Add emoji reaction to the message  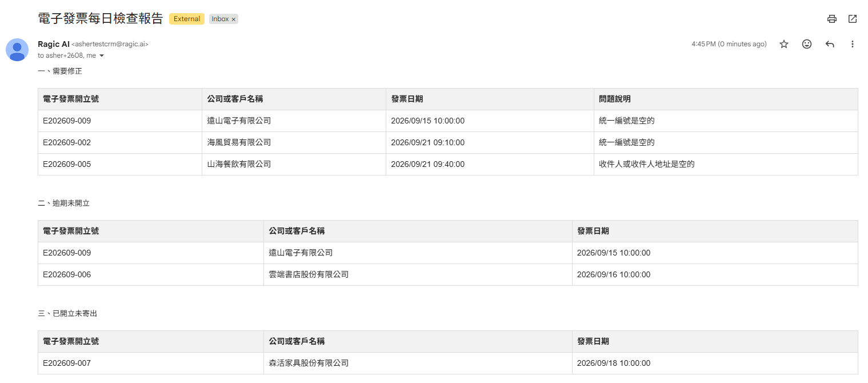[x=807, y=44]
